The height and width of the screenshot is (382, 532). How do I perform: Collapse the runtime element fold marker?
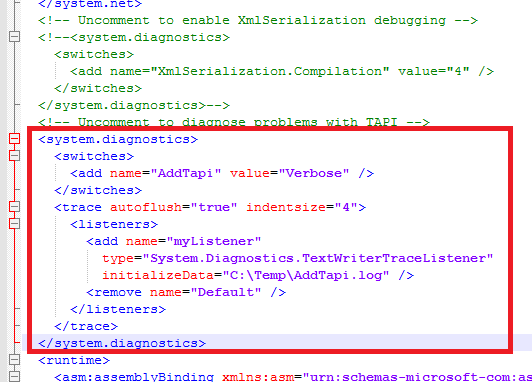[14, 359]
